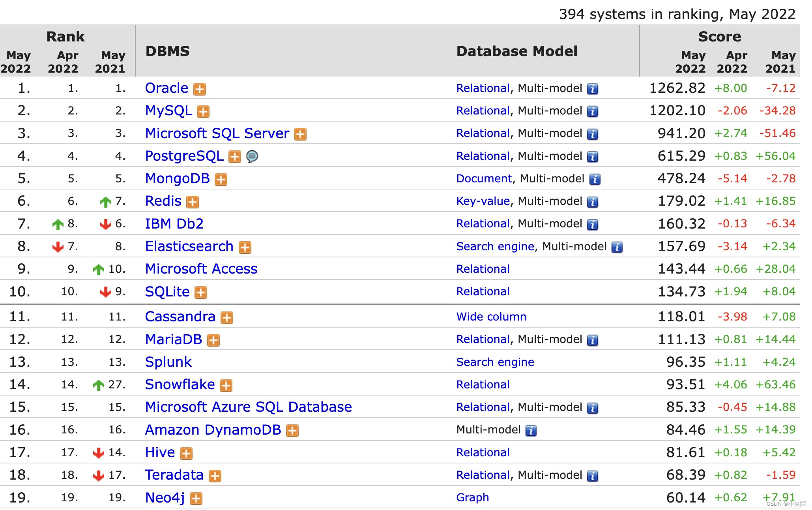812x510 pixels.
Task: Click info icon in Amazon DynamoDB row
Action: [x=531, y=430]
